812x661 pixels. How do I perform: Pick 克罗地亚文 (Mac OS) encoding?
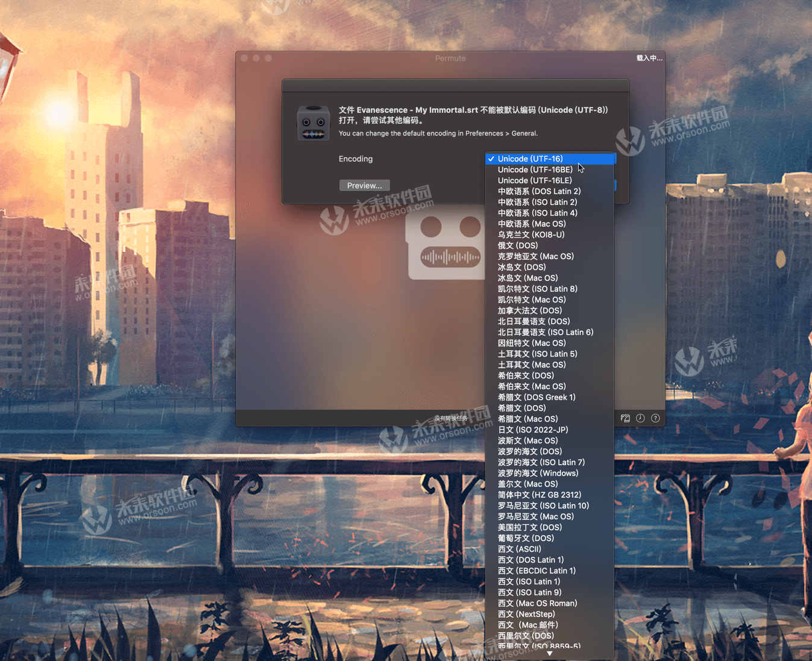(x=550, y=257)
